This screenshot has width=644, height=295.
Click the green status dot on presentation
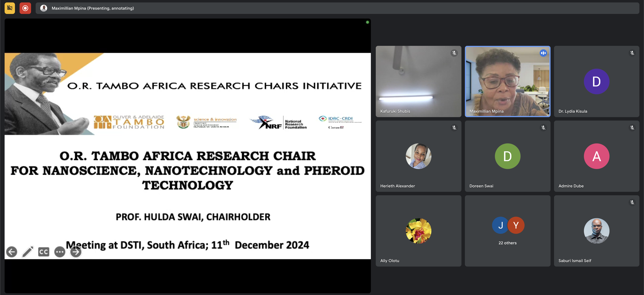(x=367, y=22)
